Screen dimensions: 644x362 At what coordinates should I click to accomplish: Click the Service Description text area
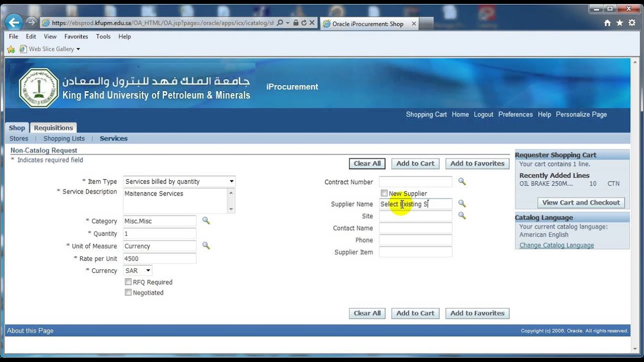click(x=175, y=201)
